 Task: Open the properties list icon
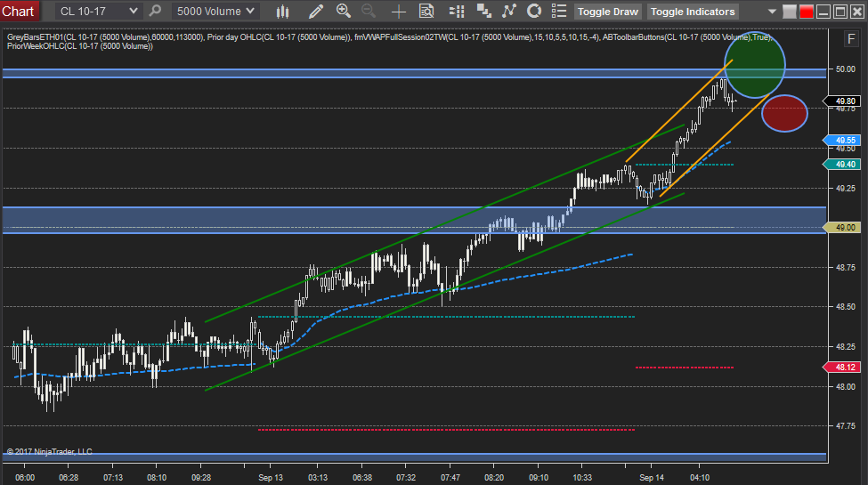pyautogui.click(x=559, y=11)
